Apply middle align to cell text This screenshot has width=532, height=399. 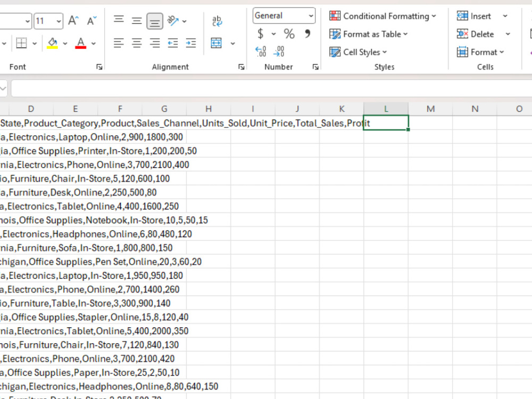click(x=137, y=21)
